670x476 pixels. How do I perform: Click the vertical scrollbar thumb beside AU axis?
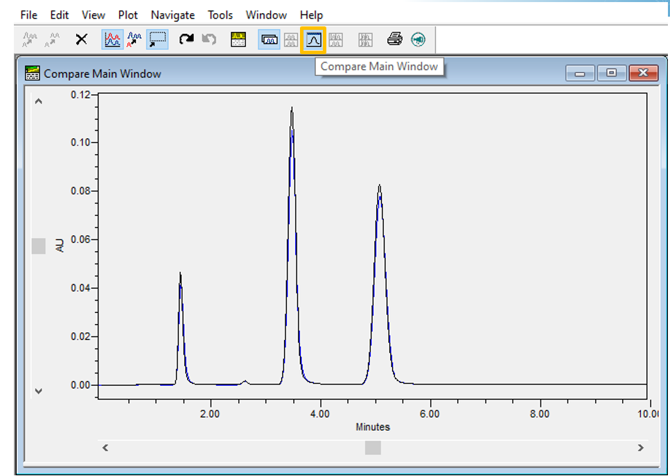tap(39, 247)
